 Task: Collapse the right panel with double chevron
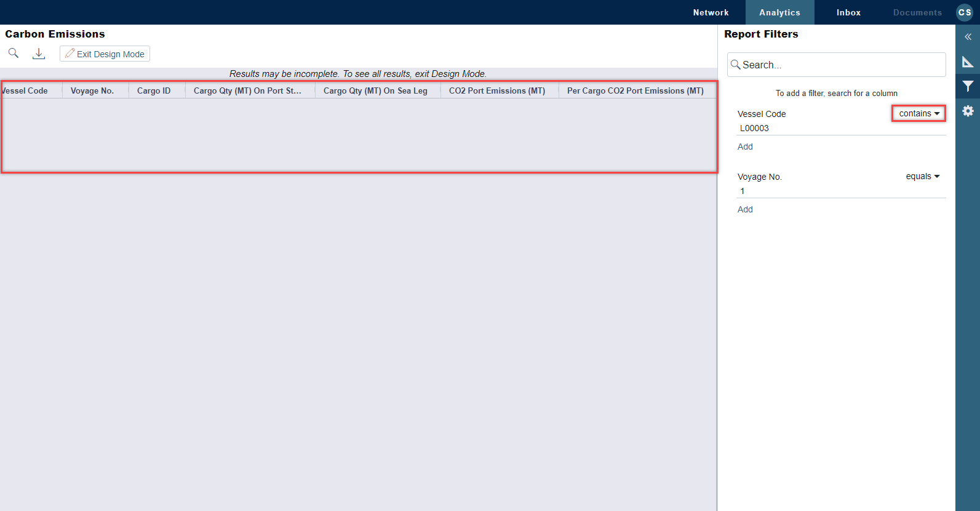[968, 37]
